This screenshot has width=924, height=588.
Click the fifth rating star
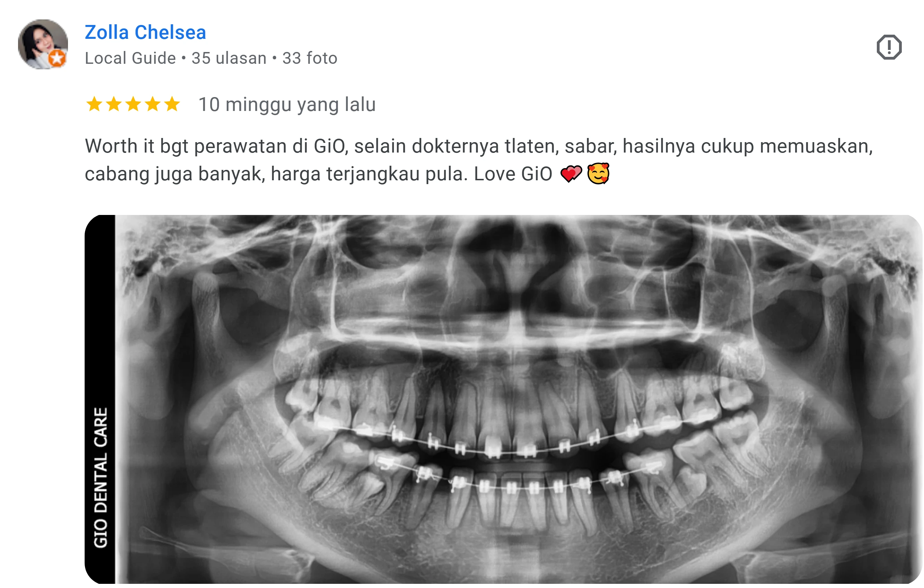click(x=172, y=104)
